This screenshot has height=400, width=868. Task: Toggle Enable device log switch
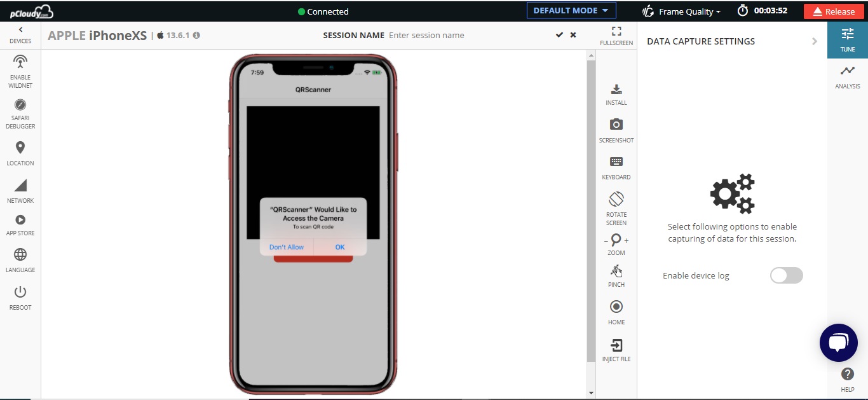coord(787,275)
